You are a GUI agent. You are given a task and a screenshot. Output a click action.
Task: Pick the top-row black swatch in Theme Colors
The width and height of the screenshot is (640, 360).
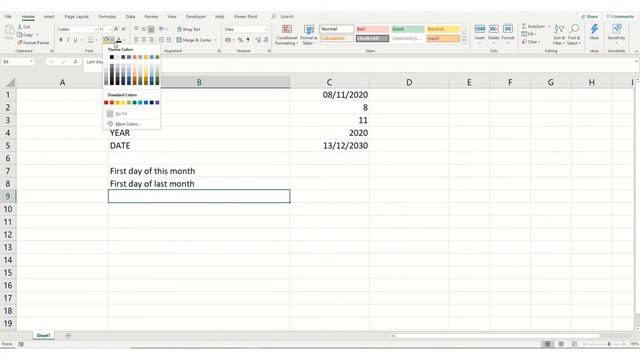click(112, 57)
